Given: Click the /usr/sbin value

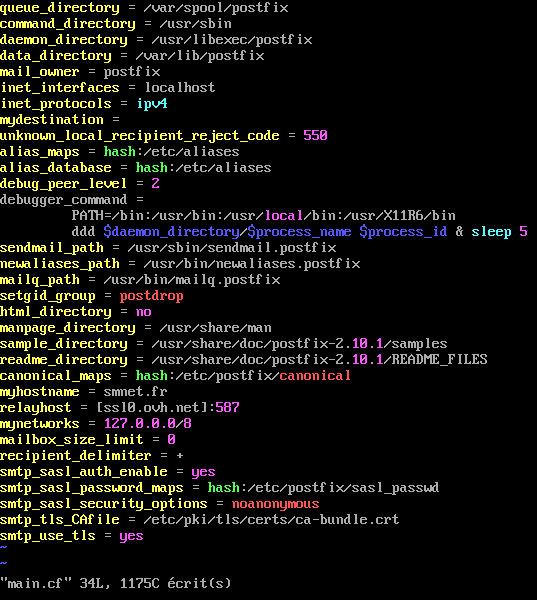Looking at the screenshot, I should (x=196, y=24).
